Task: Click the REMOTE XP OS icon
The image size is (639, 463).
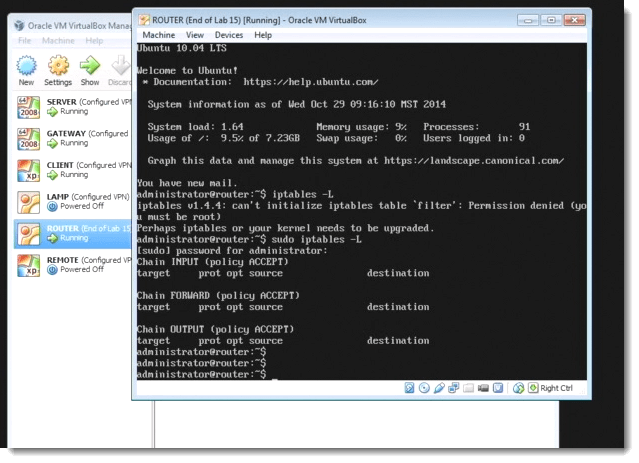Action: pos(29,265)
